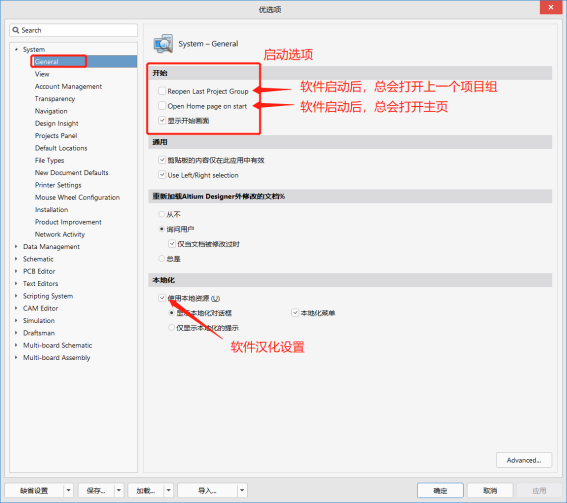Open the 缺省设置 dropdown arrow
The height and width of the screenshot is (503, 567).
(68, 490)
